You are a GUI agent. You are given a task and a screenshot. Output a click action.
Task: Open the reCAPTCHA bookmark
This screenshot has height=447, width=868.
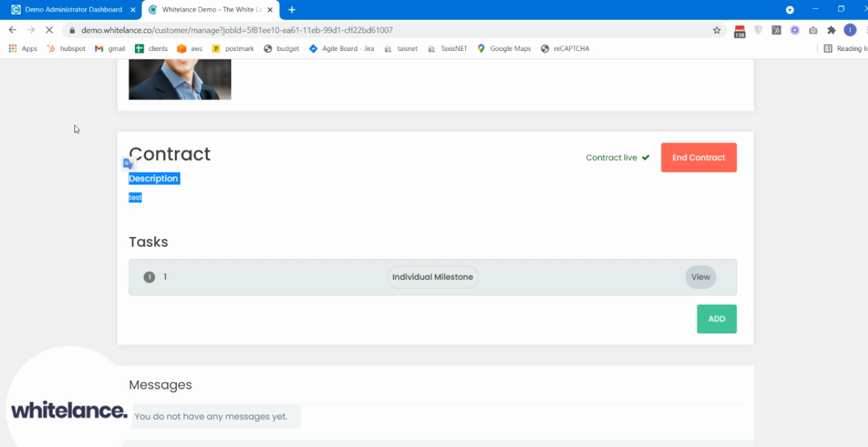[x=565, y=48]
